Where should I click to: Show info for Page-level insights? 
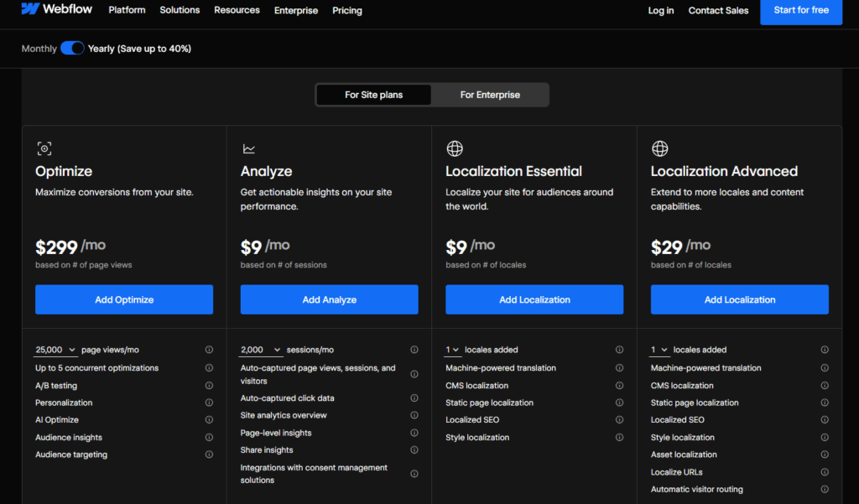click(x=414, y=433)
